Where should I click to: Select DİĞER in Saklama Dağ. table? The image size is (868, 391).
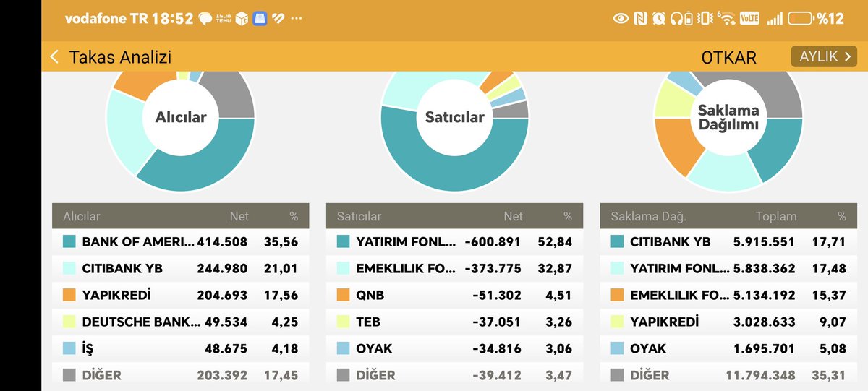(728, 376)
